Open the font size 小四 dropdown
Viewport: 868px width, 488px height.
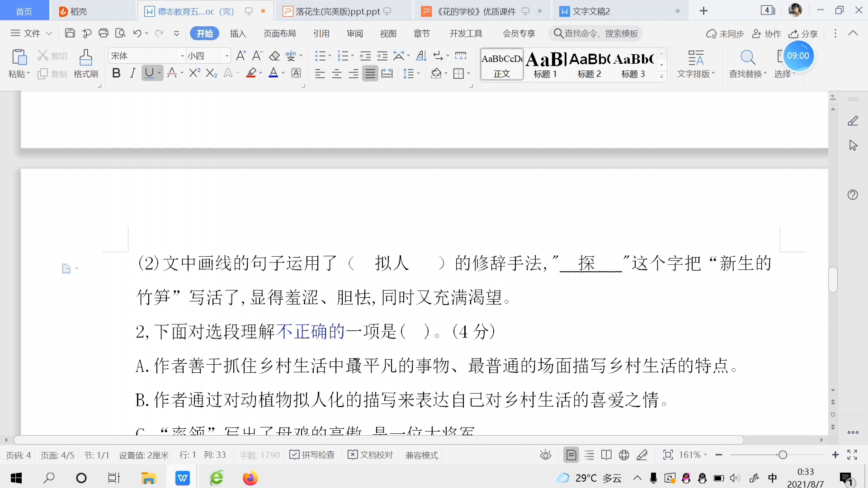[227, 56]
